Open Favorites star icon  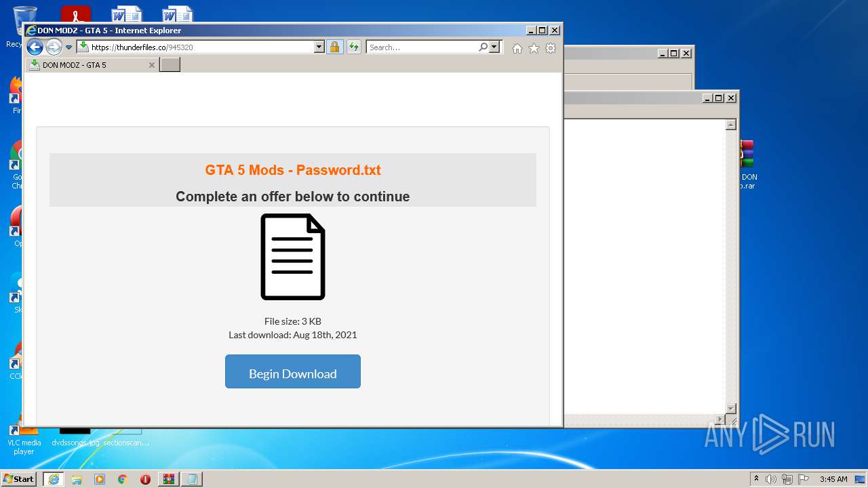pyautogui.click(x=534, y=48)
